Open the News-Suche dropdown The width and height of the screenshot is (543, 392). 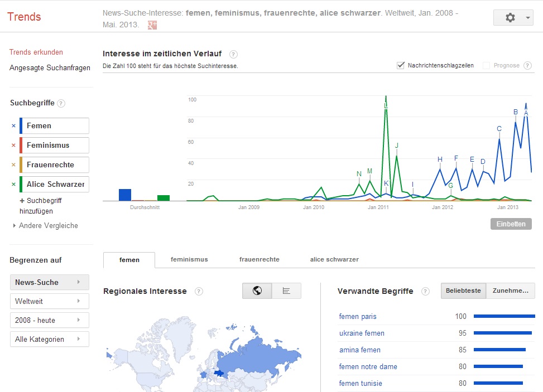click(50, 282)
